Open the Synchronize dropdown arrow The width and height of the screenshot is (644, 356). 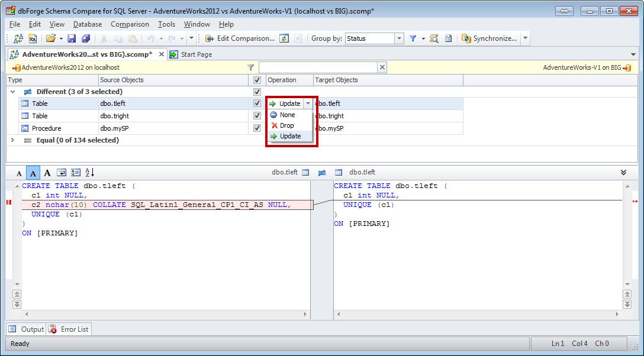[x=525, y=38]
